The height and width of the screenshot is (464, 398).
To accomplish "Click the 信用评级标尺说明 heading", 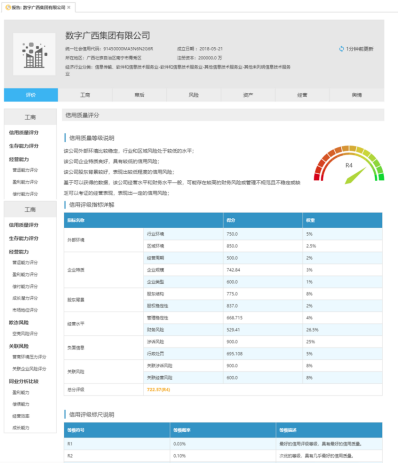I will point(92,415).
